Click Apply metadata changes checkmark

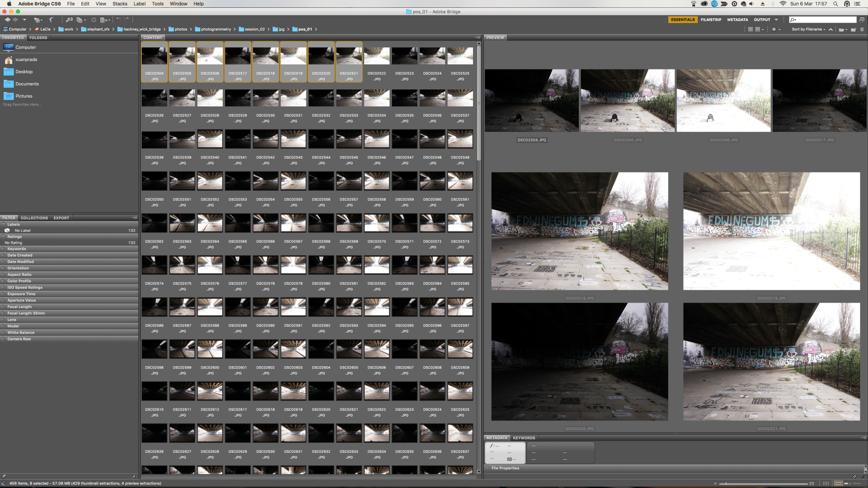[x=863, y=477]
